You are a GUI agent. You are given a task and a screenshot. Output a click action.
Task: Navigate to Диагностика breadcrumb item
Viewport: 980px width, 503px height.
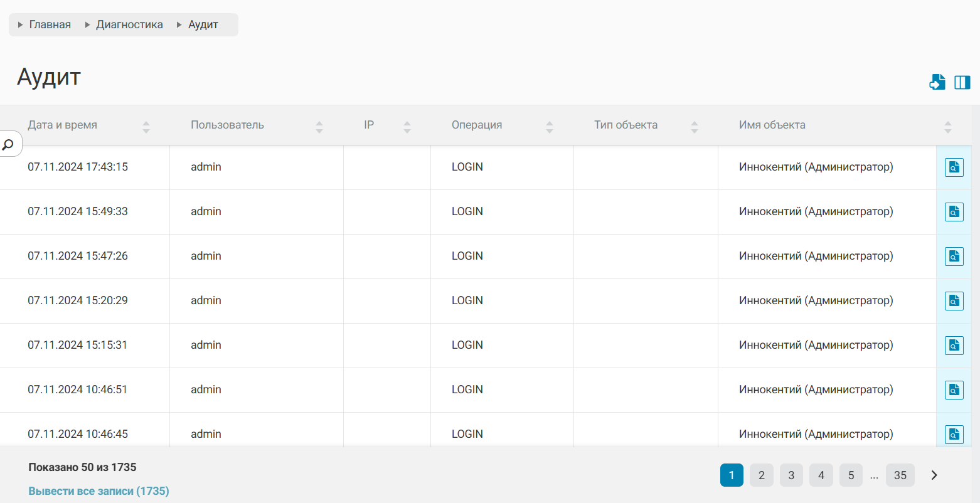129,24
